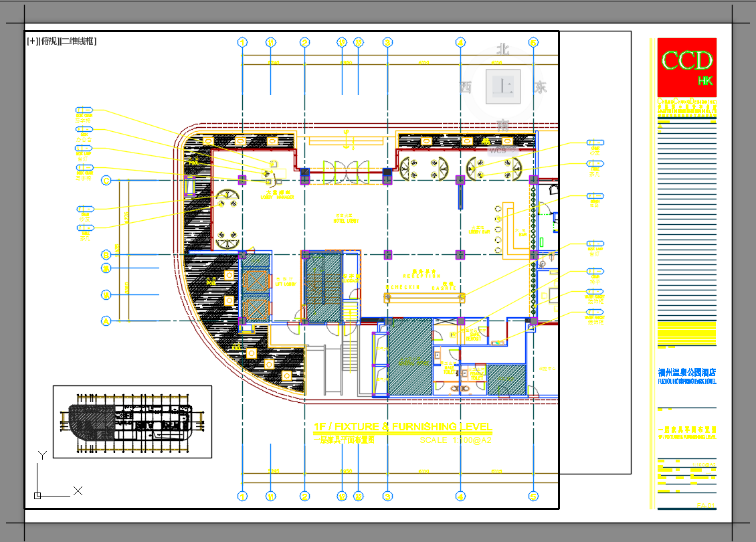Select the SCALE 1:100@A2 text
This screenshot has width=756, height=542.
pyautogui.click(x=456, y=440)
